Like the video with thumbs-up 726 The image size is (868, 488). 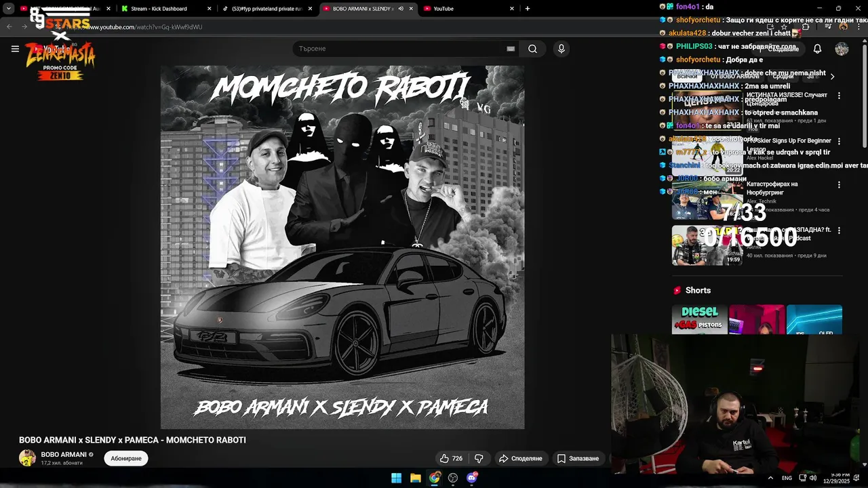point(451,458)
